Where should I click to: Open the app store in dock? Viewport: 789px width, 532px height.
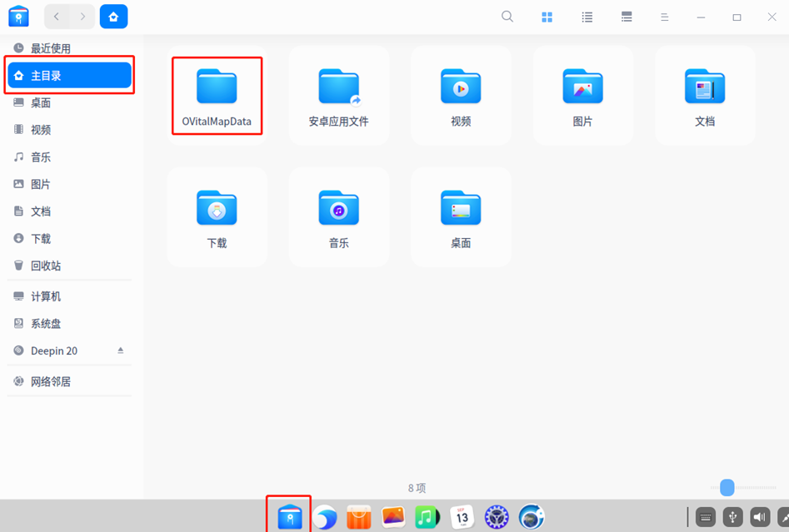(358, 517)
